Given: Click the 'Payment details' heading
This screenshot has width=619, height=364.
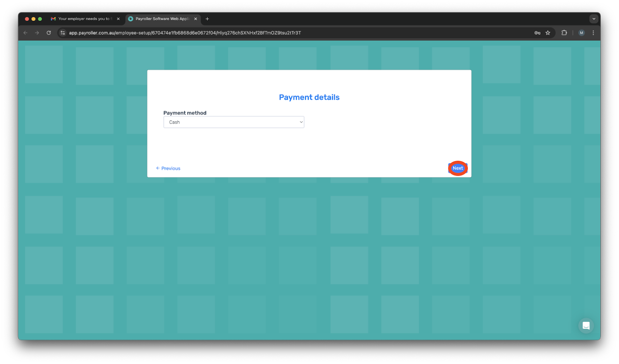Looking at the screenshot, I should click(309, 97).
